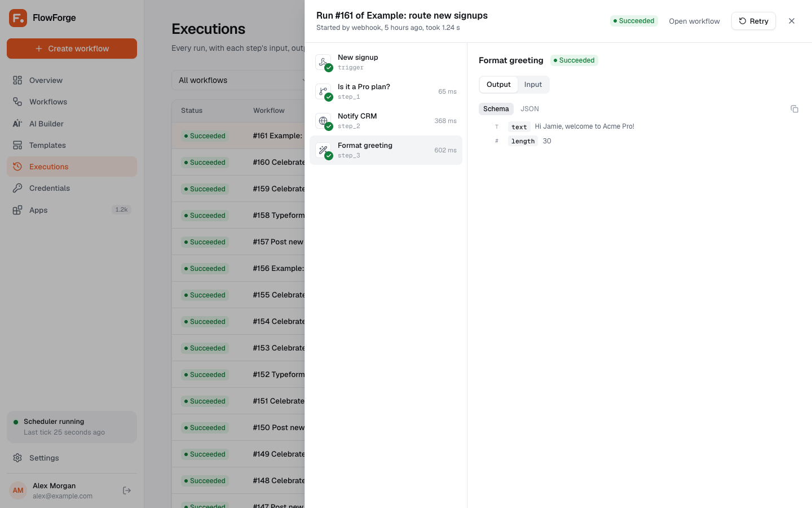Click the AM user avatar
Viewport: 812px width, 508px height.
point(18,491)
